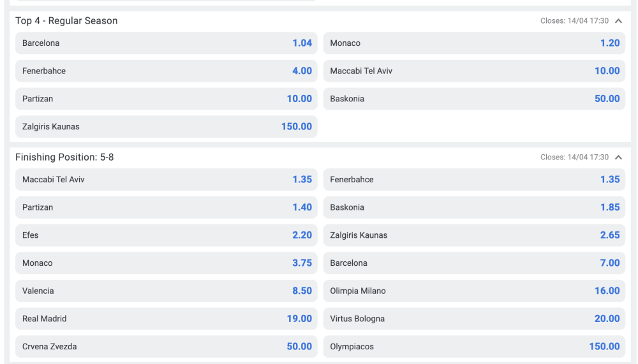Bet on Real Madrid at 19.00
This screenshot has width=638, height=364.
[167, 319]
